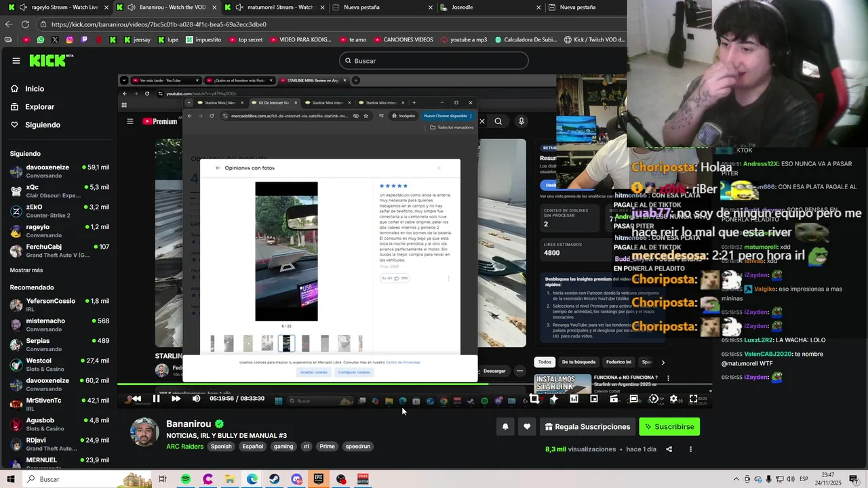Reload the page with the refresh icon
The height and width of the screenshot is (488, 868).
coord(25,24)
